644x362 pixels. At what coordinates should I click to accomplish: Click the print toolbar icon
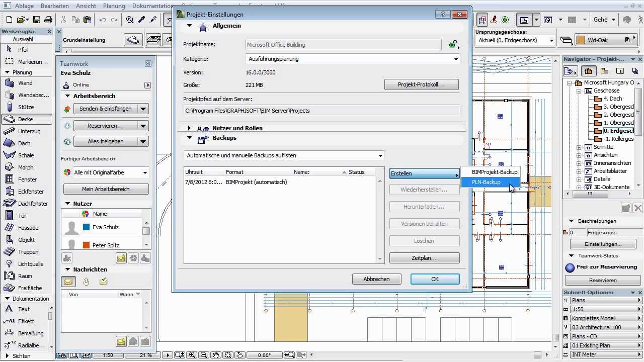coord(48,20)
